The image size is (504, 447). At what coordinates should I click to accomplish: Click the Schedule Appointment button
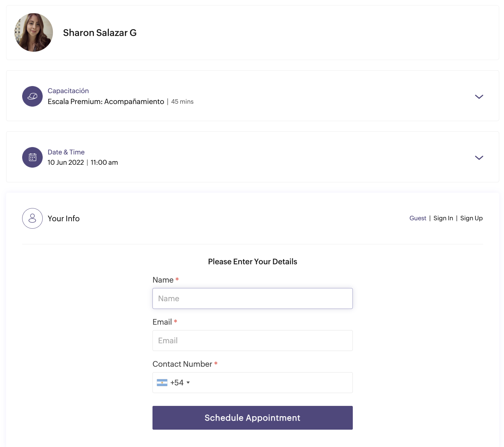(253, 418)
